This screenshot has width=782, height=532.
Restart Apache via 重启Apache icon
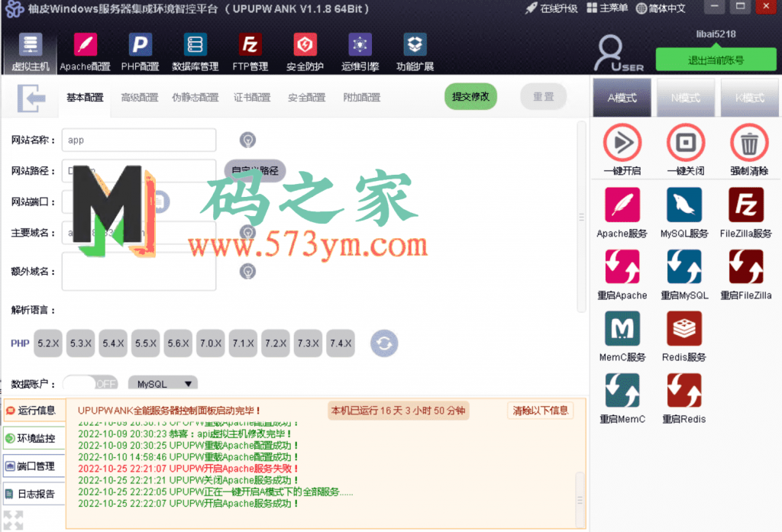(622, 266)
